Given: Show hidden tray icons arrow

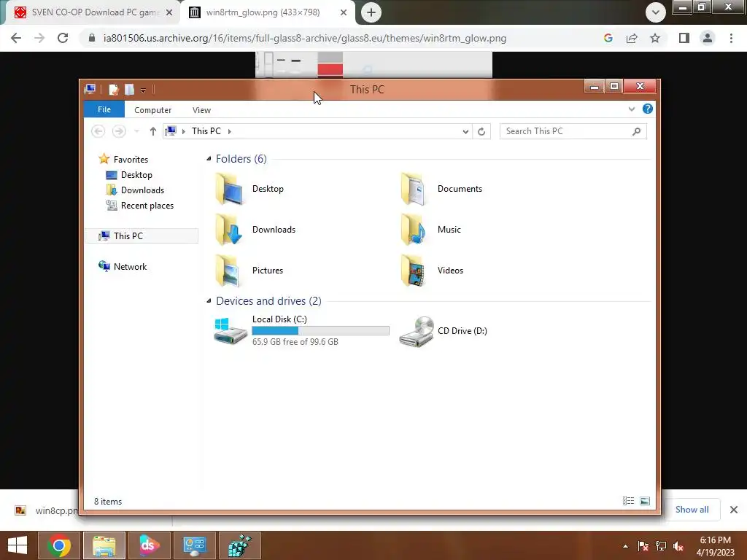Looking at the screenshot, I should point(625,546).
